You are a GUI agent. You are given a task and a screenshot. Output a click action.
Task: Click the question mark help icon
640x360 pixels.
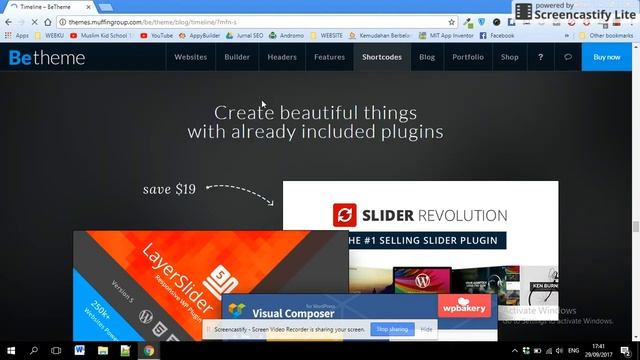(540, 57)
